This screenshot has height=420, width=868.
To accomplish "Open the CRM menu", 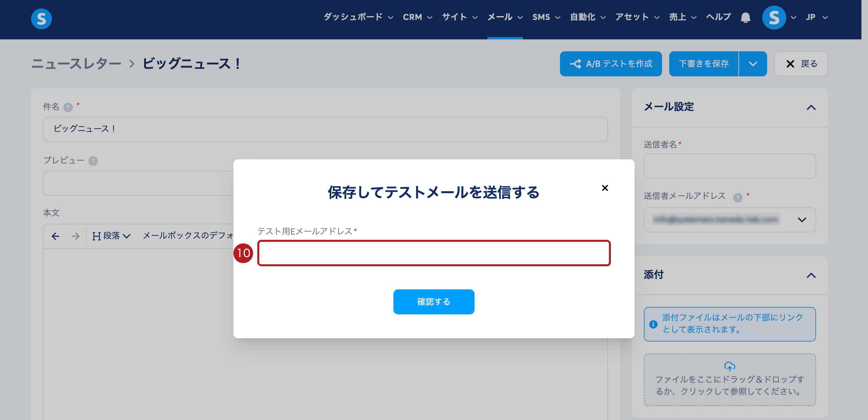I will coord(418,17).
